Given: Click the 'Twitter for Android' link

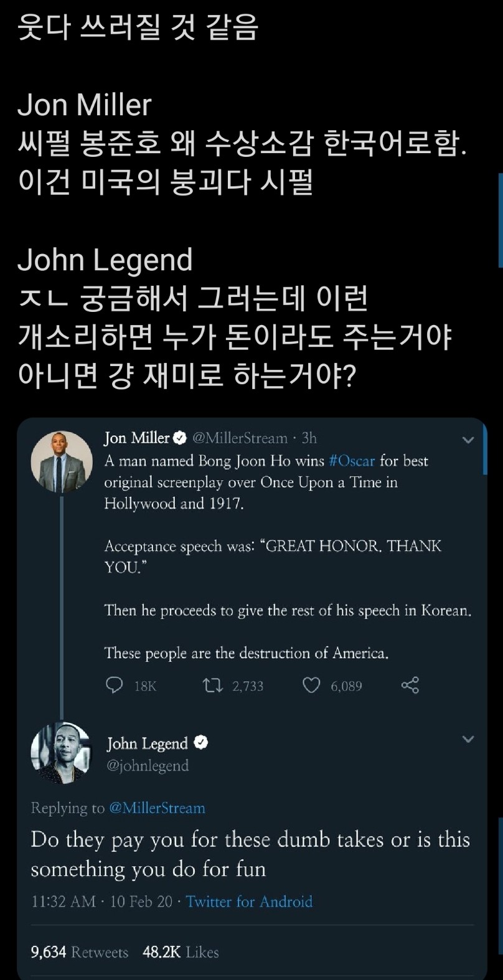Looking at the screenshot, I should pyautogui.click(x=249, y=901).
